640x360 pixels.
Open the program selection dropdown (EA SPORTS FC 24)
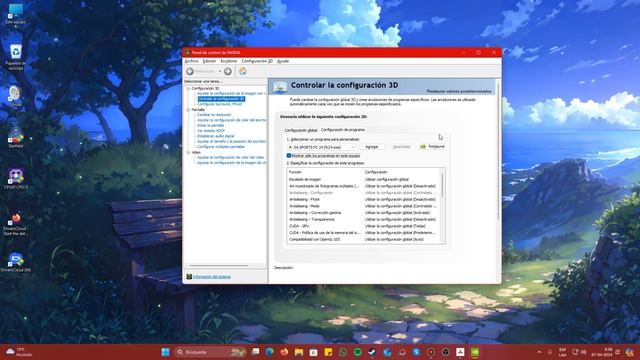[x=321, y=147]
